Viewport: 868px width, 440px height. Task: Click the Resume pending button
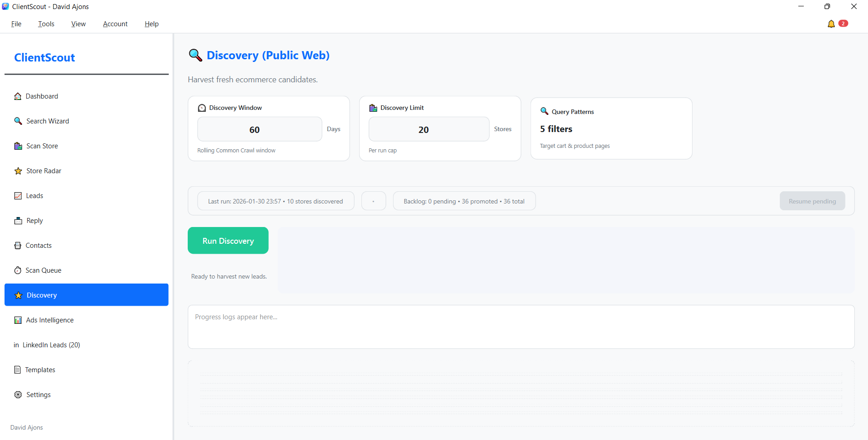click(x=812, y=201)
